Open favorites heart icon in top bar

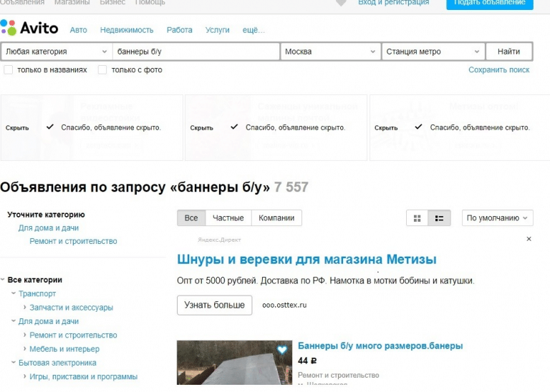click(341, 3)
